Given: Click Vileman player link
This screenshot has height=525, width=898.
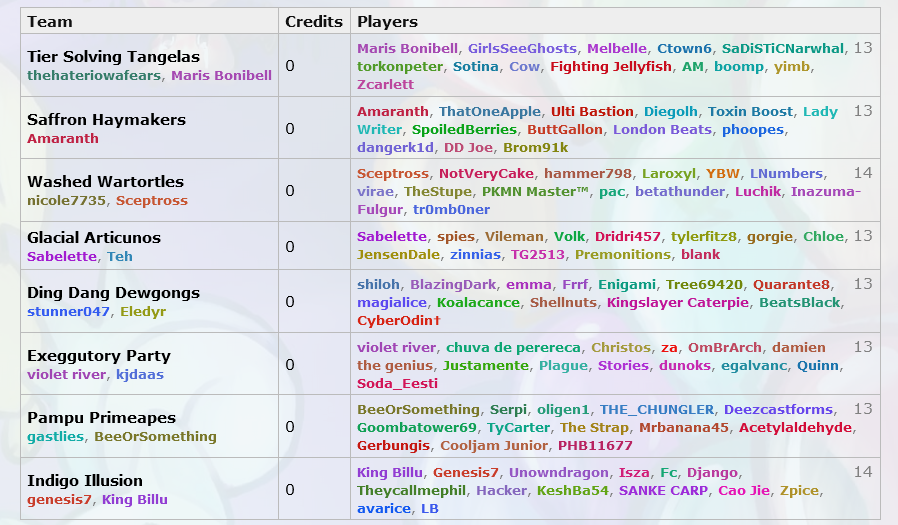Looking at the screenshot, I should pos(514,236).
